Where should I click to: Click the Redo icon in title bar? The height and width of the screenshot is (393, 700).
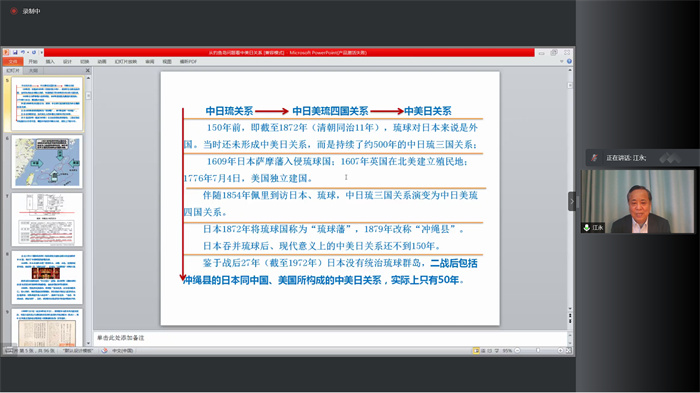[34, 52]
